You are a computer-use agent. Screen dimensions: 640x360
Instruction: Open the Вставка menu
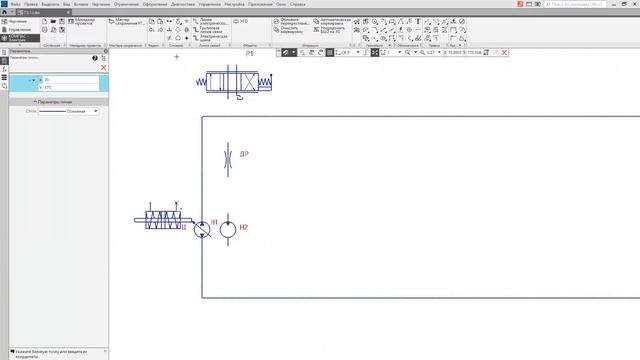(81, 4)
